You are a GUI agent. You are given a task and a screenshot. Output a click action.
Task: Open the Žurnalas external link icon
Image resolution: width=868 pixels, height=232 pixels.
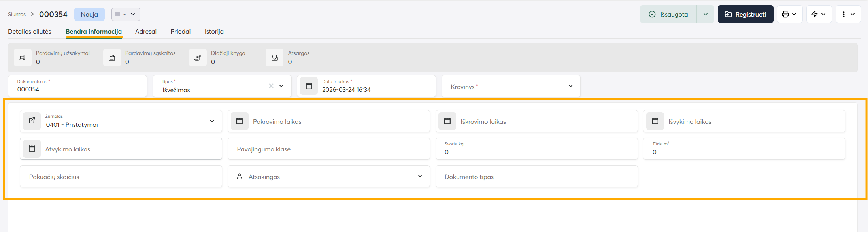(32, 121)
